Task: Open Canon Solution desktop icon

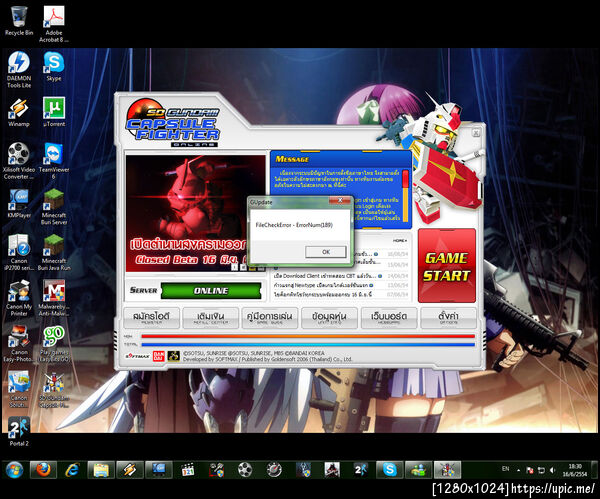Action: pyautogui.click(x=19, y=389)
